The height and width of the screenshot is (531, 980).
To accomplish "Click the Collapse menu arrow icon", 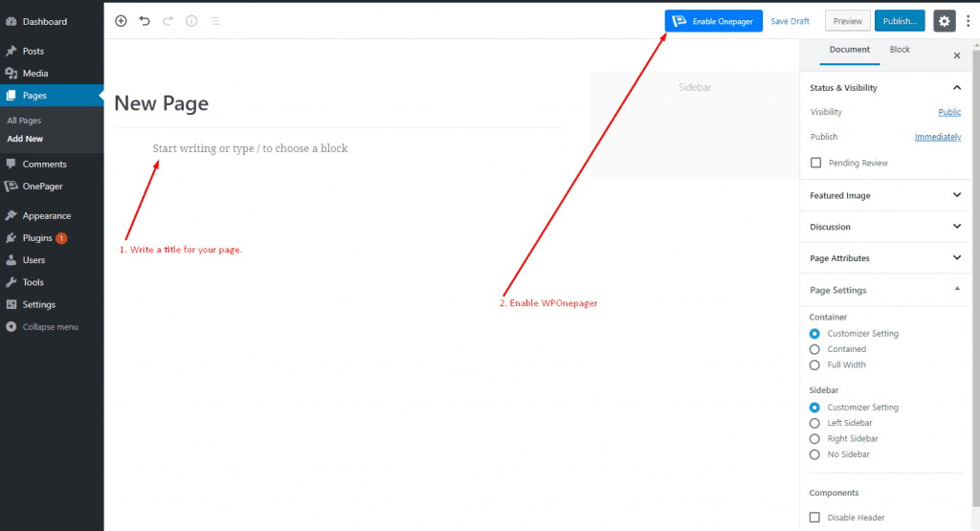I will point(11,326).
